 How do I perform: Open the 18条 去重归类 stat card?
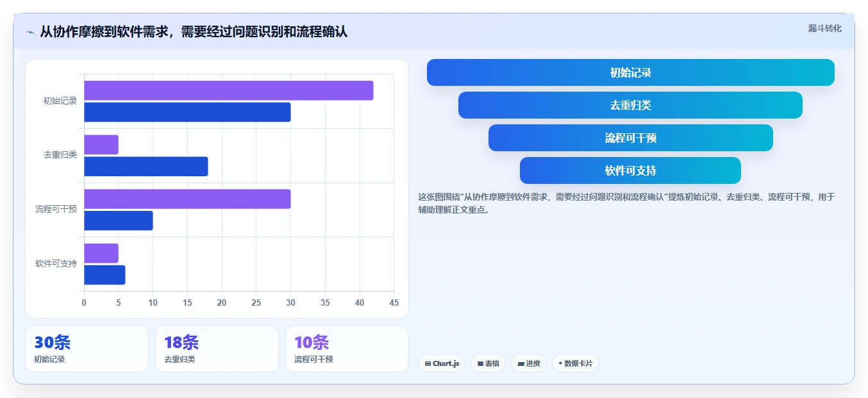click(x=217, y=349)
